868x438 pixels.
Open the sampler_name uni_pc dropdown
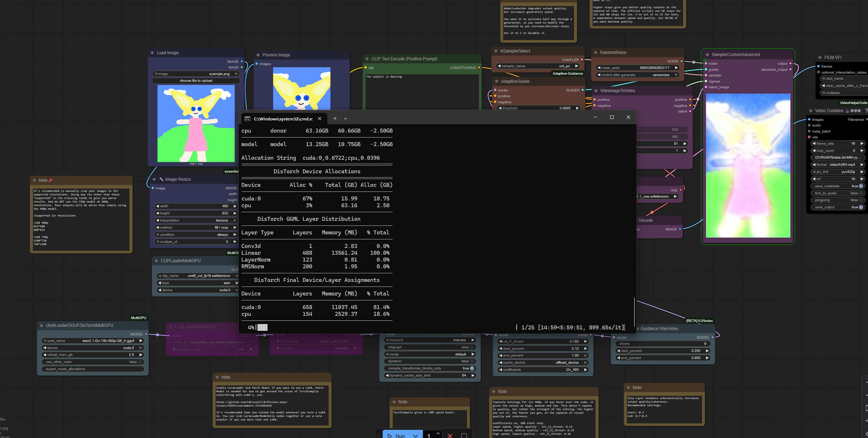click(538, 66)
